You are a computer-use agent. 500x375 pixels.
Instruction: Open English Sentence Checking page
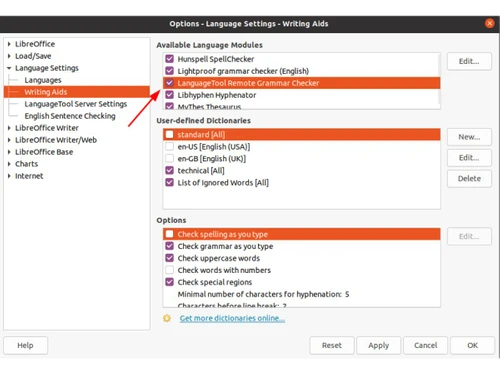(70, 116)
